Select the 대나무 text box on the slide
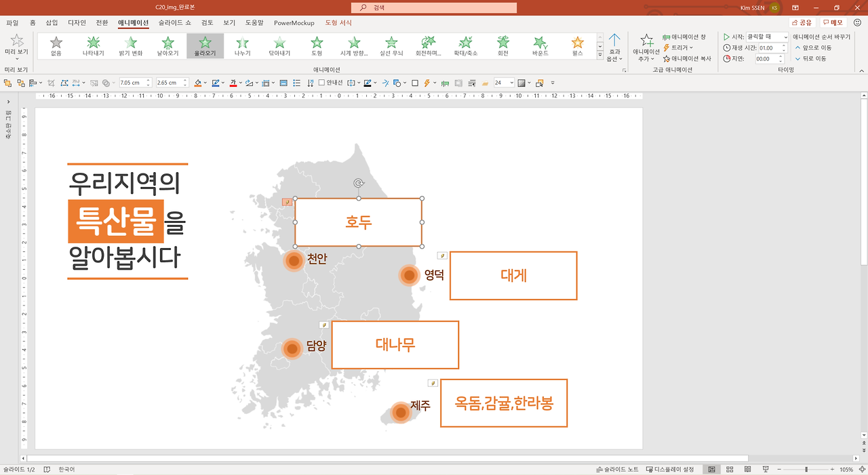 395,345
